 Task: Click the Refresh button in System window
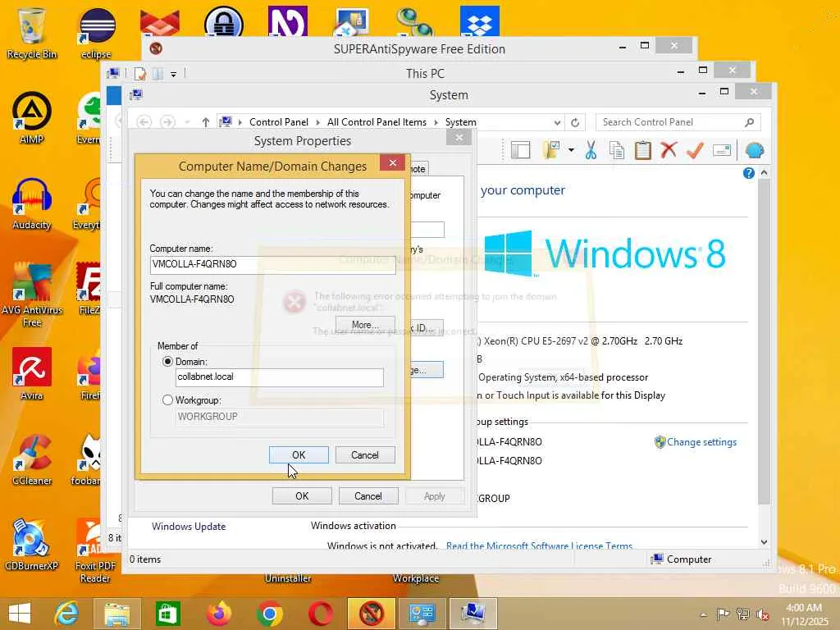(x=575, y=123)
